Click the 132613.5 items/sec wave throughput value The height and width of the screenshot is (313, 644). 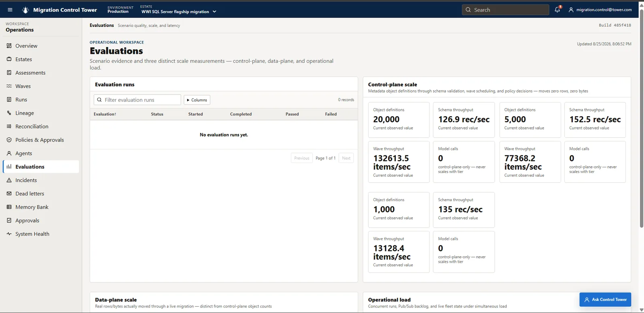[392, 163]
